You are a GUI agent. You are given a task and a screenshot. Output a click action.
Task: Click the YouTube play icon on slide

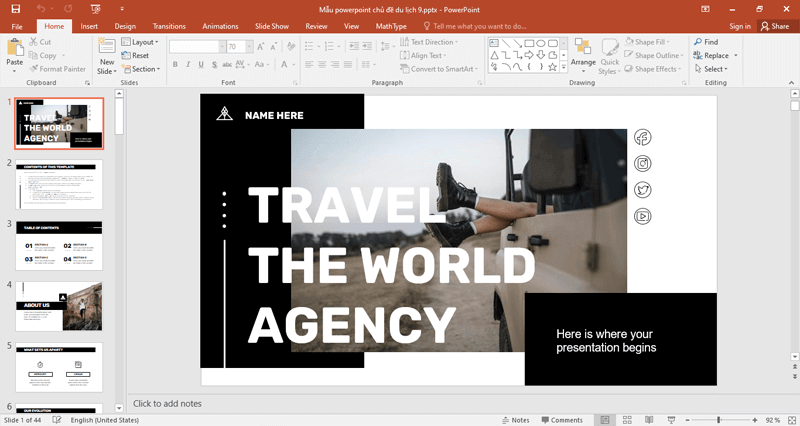[x=642, y=216]
